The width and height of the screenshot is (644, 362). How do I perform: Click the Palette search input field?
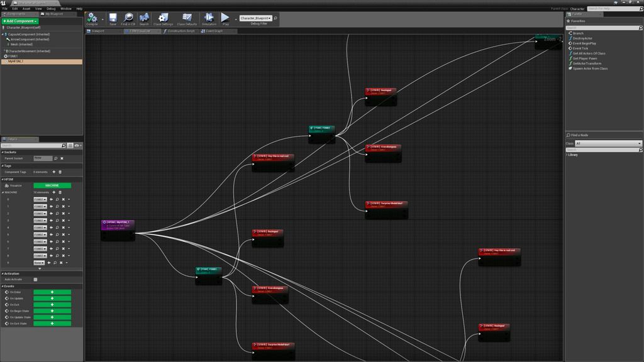tap(602, 28)
